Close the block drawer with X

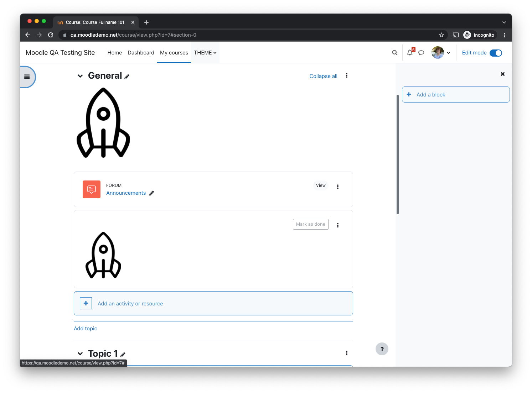(503, 74)
